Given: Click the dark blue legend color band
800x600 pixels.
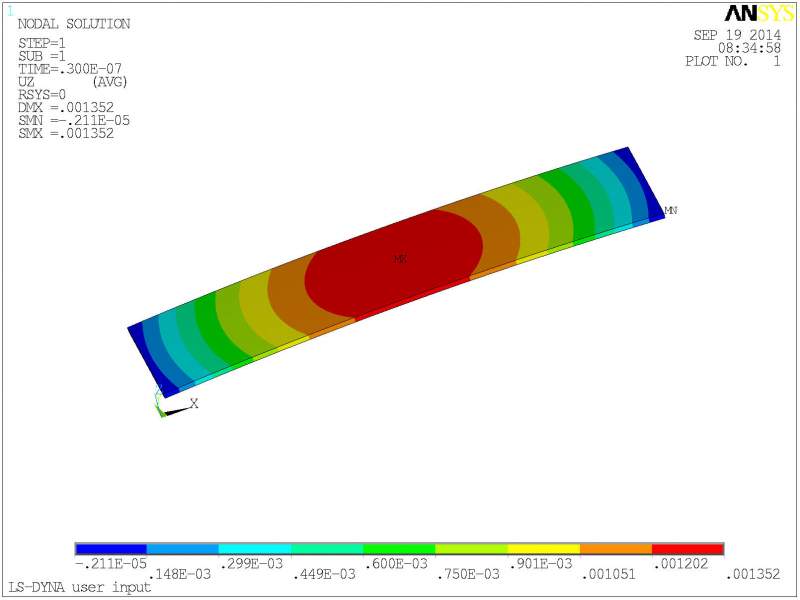Looking at the screenshot, I should 111,549.
